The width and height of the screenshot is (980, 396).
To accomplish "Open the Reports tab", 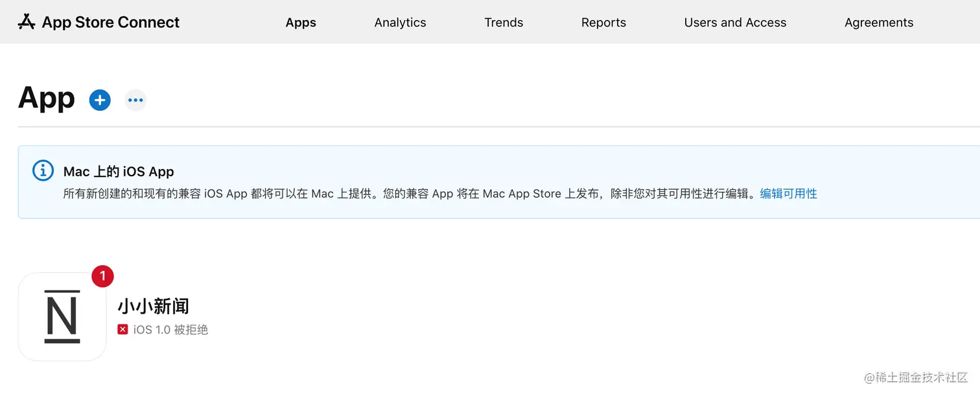I will pyautogui.click(x=603, y=22).
